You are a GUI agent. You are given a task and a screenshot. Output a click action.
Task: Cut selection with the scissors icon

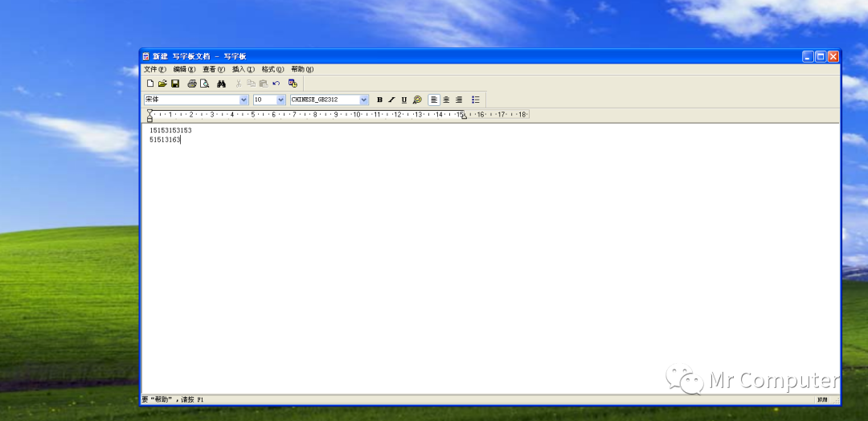(239, 84)
